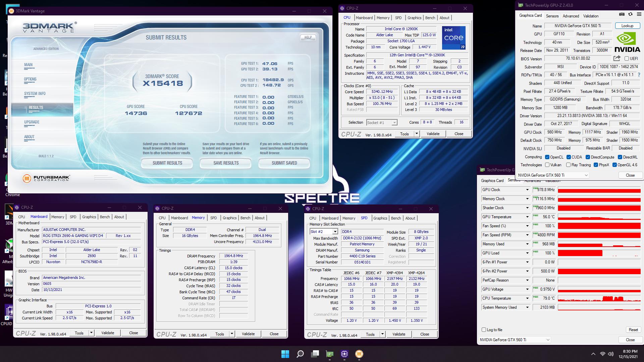The height and width of the screenshot is (362, 644).
Task: Click the 3DMark Vantage taskbar icon
Action: click(359, 354)
